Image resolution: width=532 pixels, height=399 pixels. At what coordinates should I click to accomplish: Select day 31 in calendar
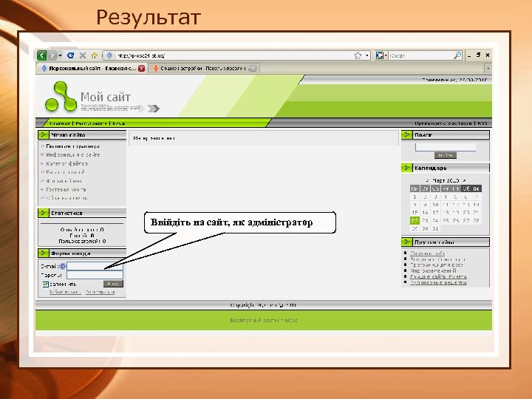click(x=435, y=228)
